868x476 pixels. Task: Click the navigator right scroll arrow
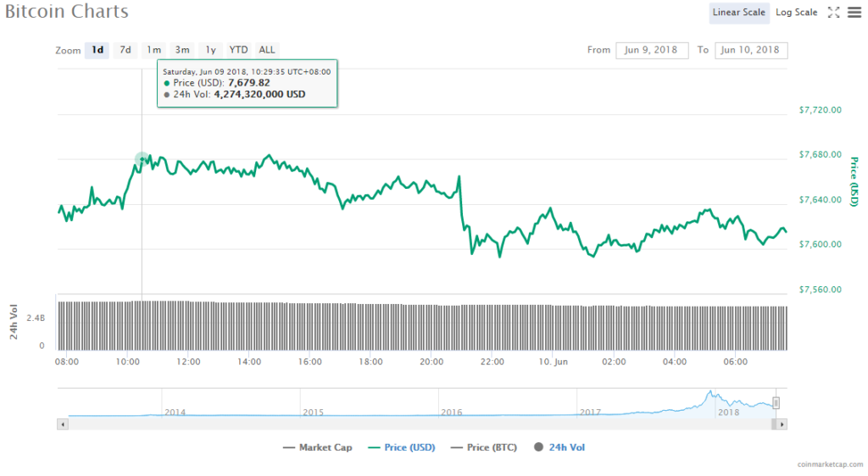782,424
